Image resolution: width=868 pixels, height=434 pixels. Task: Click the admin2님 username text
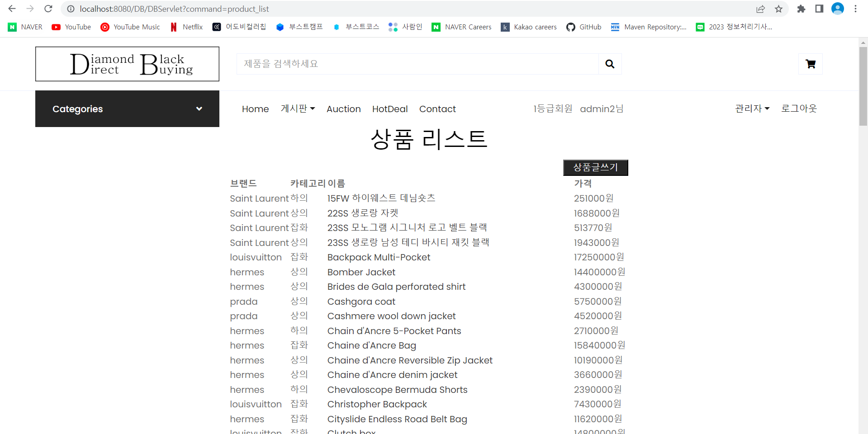pyautogui.click(x=602, y=108)
